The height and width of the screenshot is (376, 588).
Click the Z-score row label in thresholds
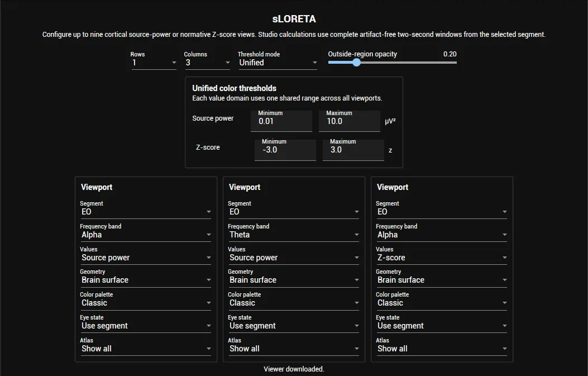click(208, 147)
